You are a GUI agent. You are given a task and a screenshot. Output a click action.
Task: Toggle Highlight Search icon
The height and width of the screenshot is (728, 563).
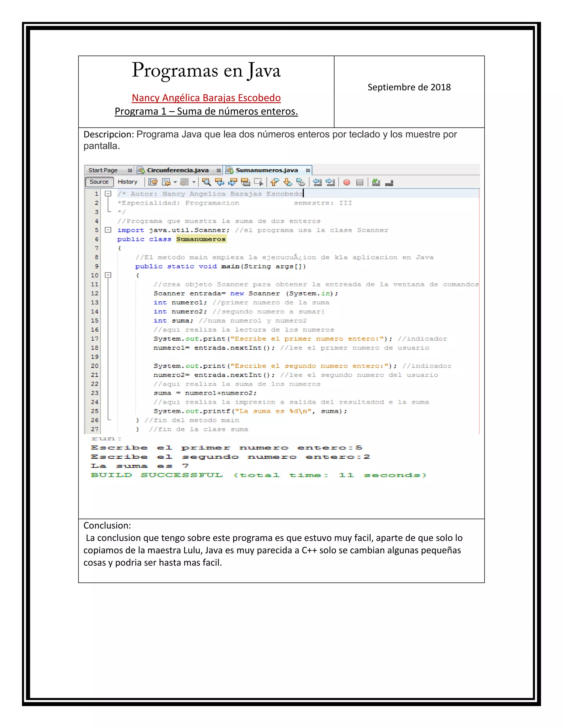pos(245,182)
